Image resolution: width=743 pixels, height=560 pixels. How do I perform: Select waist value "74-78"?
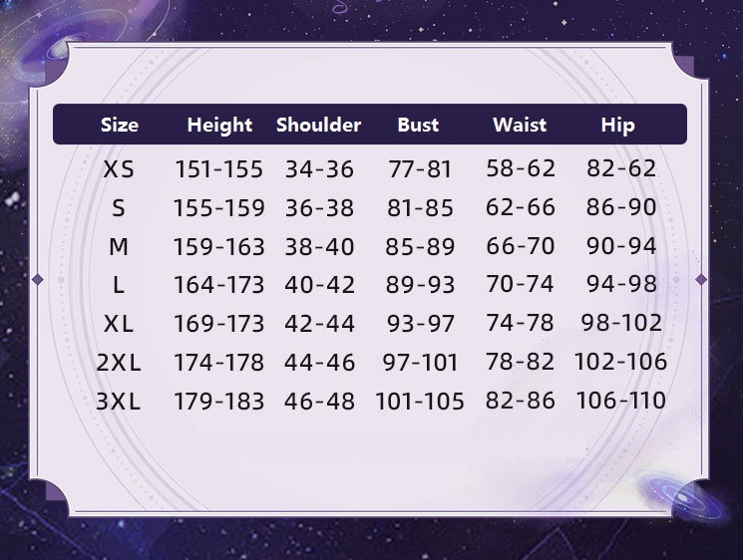521,323
